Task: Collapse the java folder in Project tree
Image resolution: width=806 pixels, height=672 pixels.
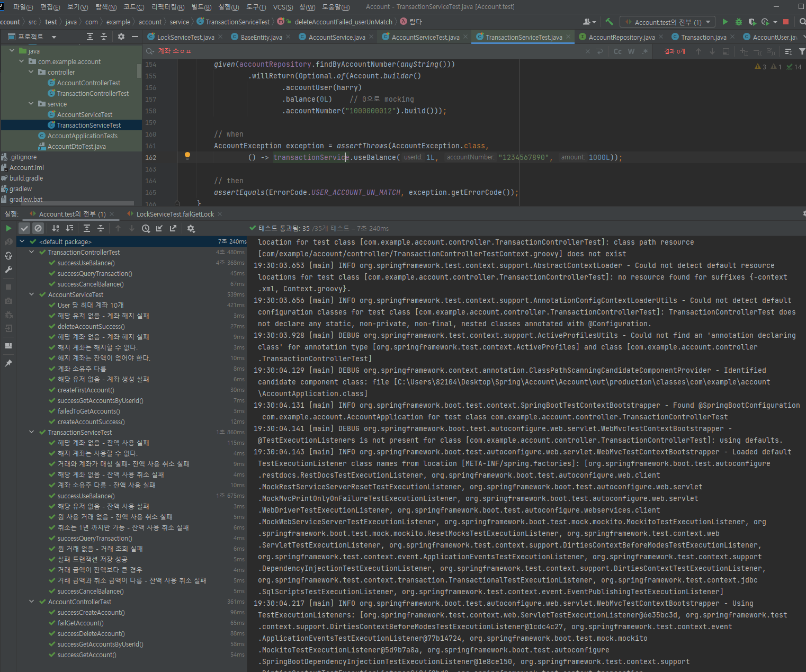Action: [x=12, y=51]
